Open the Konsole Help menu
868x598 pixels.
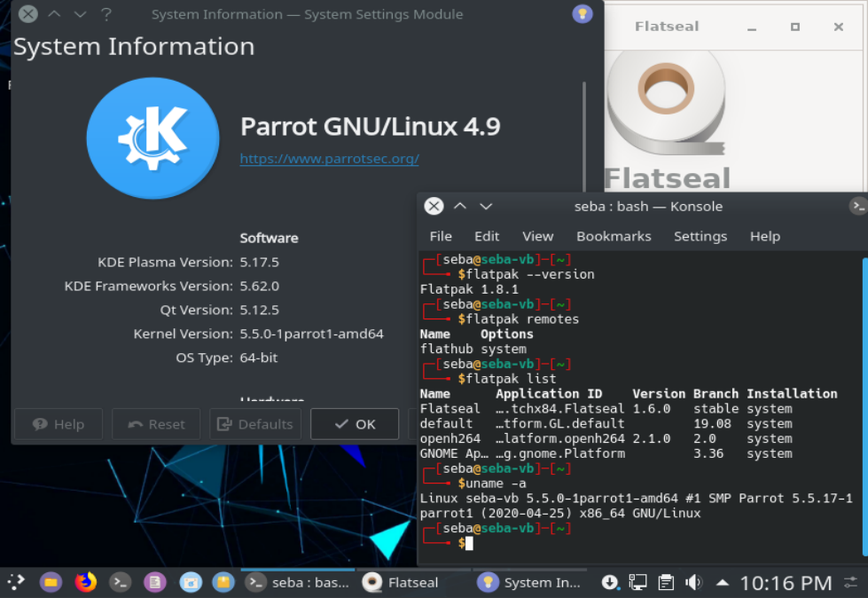point(765,236)
